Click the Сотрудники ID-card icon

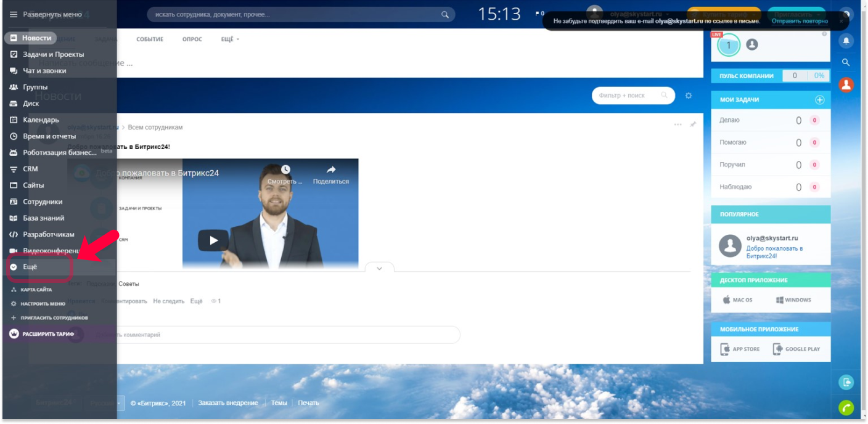click(x=14, y=202)
